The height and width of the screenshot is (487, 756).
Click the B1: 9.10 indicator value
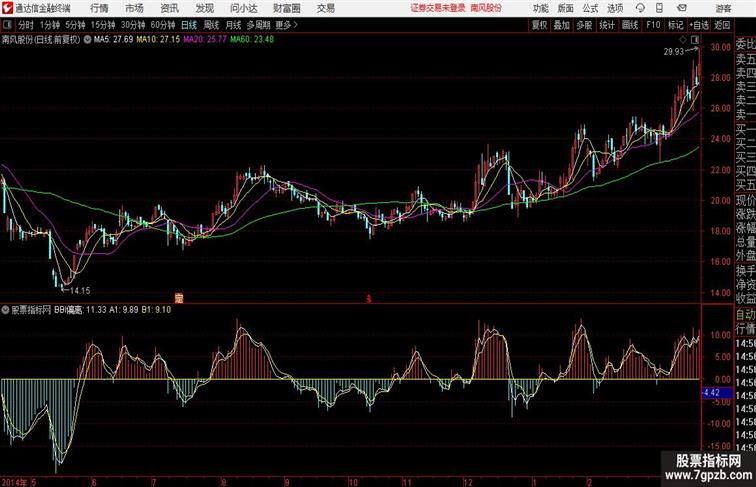pyautogui.click(x=156, y=310)
